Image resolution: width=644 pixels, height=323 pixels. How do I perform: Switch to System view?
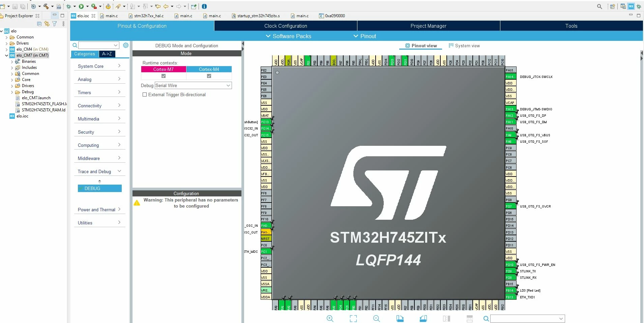tap(464, 46)
